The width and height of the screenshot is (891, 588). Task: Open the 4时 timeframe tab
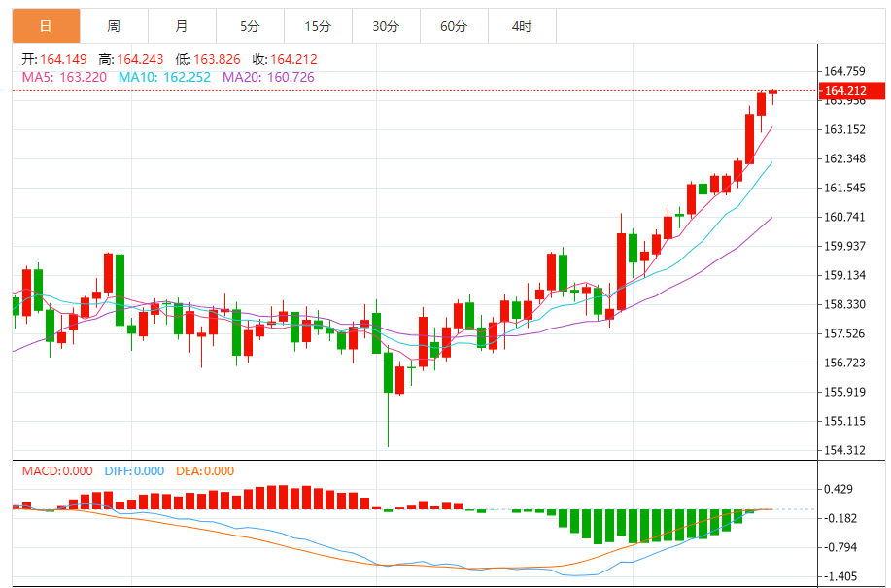coord(522,26)
